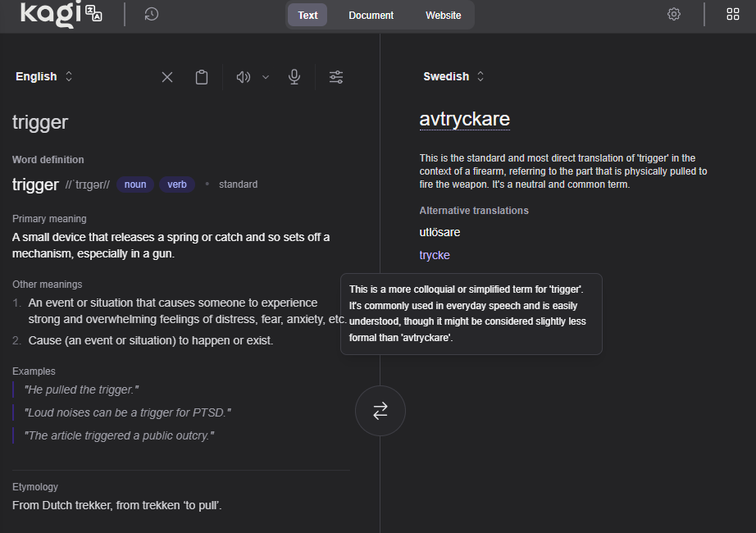
Task: Click the Kagi Translate logo
Action: pos(61,14)
